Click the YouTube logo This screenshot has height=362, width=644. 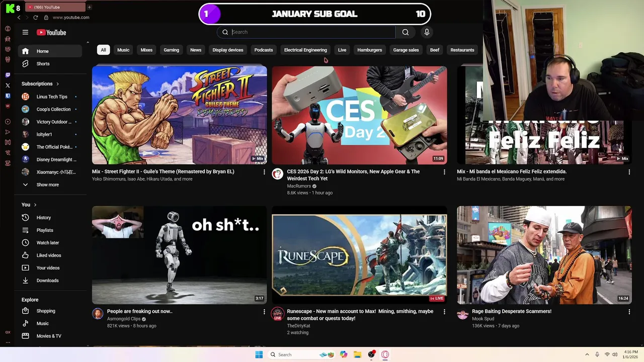51,32
